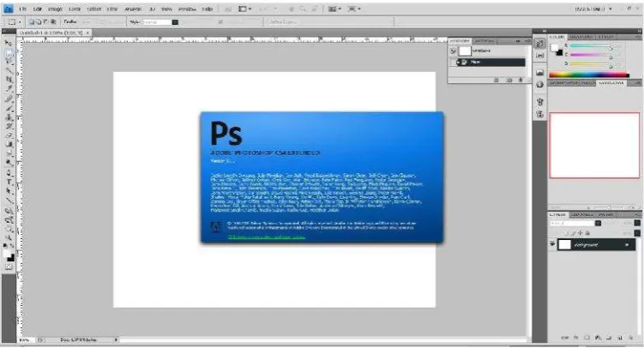This screenshot has height=348, width=644.
Task: Select the New history state
Action: [491, 62]
